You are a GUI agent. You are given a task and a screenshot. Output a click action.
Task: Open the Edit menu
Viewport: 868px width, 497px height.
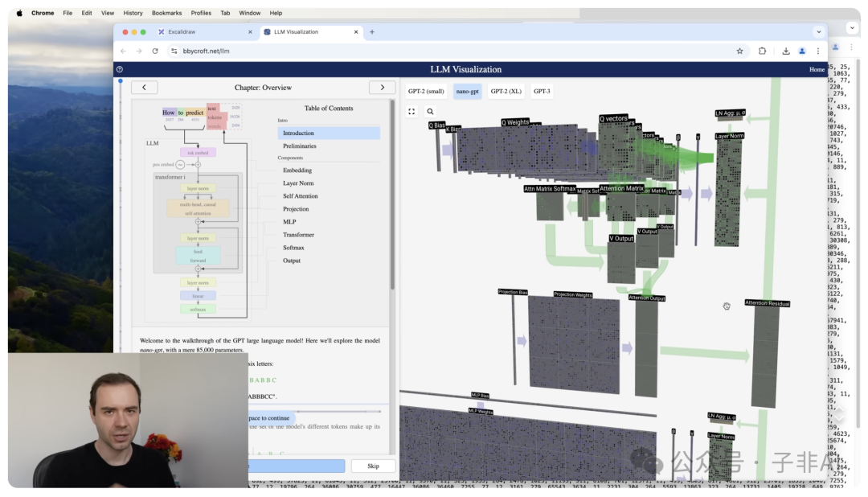[87, 13]
